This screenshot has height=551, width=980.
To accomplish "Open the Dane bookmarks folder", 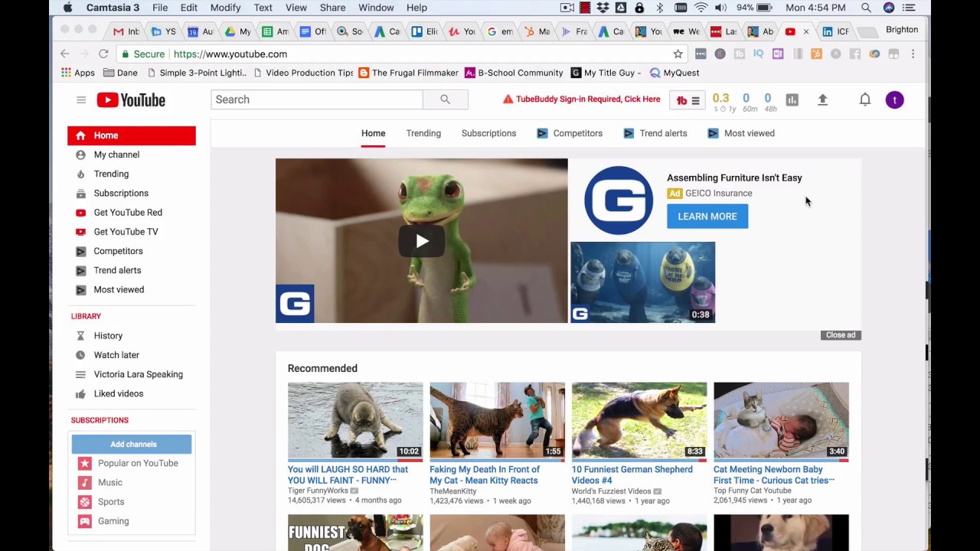I will (121, 73).
